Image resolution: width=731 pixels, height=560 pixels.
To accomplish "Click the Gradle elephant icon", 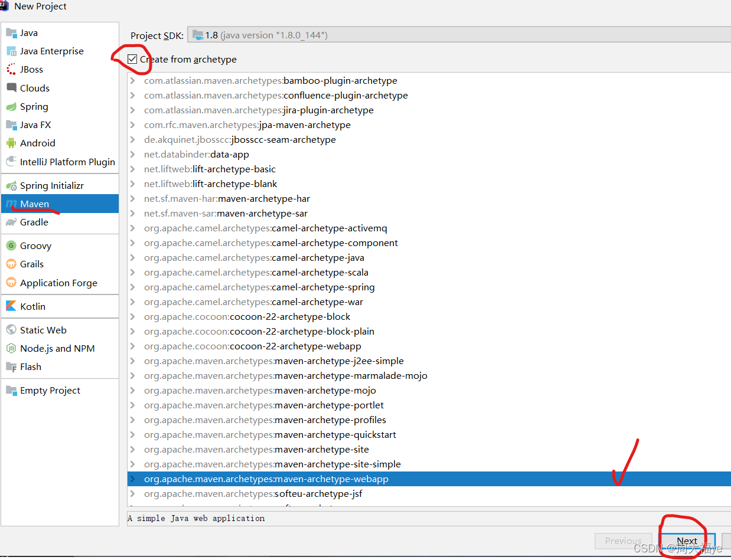I will tap(11, 222).
